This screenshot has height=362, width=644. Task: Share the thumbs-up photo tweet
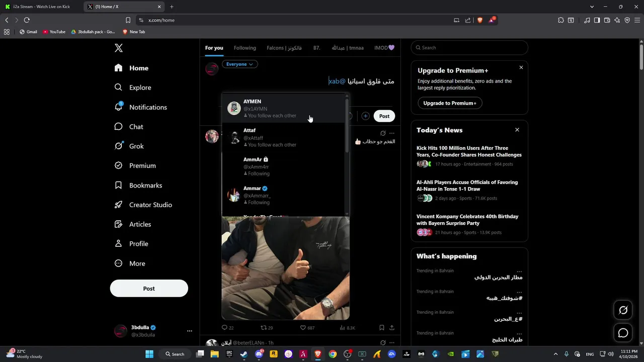tap(392, 328)
